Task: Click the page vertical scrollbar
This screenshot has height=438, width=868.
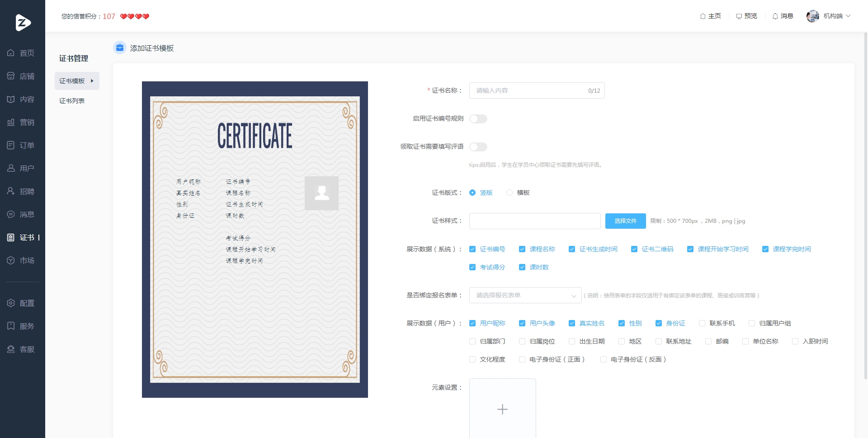Action: [866, 206]
